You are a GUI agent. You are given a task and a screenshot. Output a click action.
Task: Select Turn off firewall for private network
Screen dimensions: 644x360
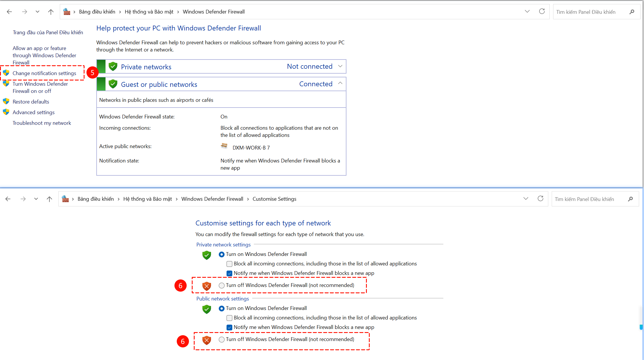(221, 286)
